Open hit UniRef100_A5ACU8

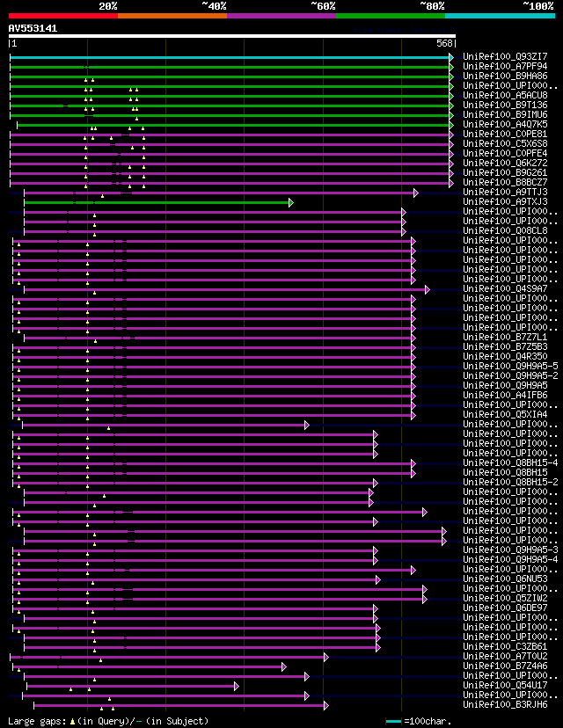pyautogui.click(x=505, y=95)
